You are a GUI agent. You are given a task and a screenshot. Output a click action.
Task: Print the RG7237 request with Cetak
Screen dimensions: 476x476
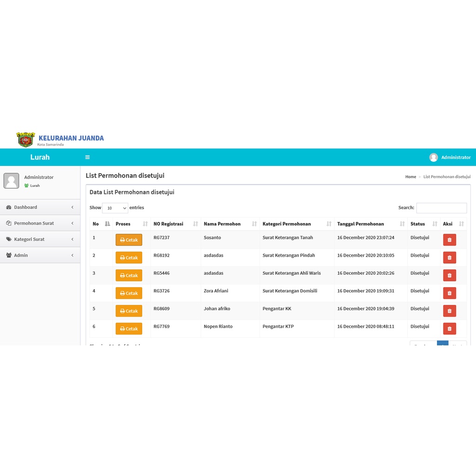pyautogui.click(x=129, y=240)
